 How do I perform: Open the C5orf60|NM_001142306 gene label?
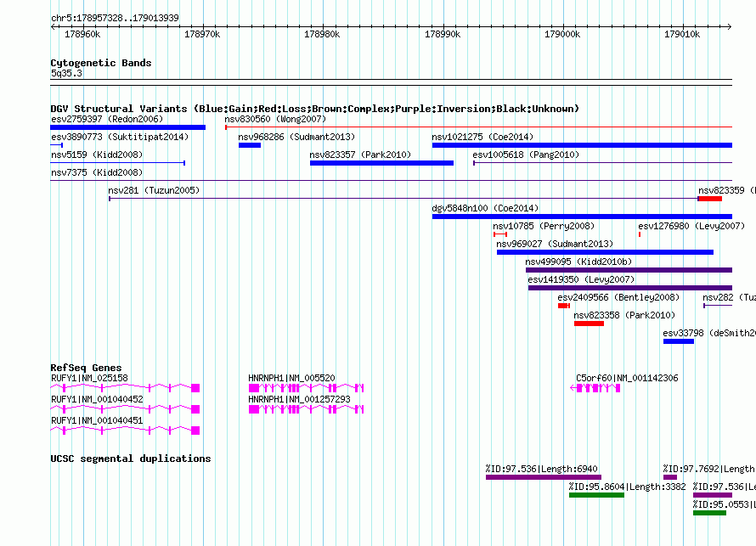click(x=627, y=379)
